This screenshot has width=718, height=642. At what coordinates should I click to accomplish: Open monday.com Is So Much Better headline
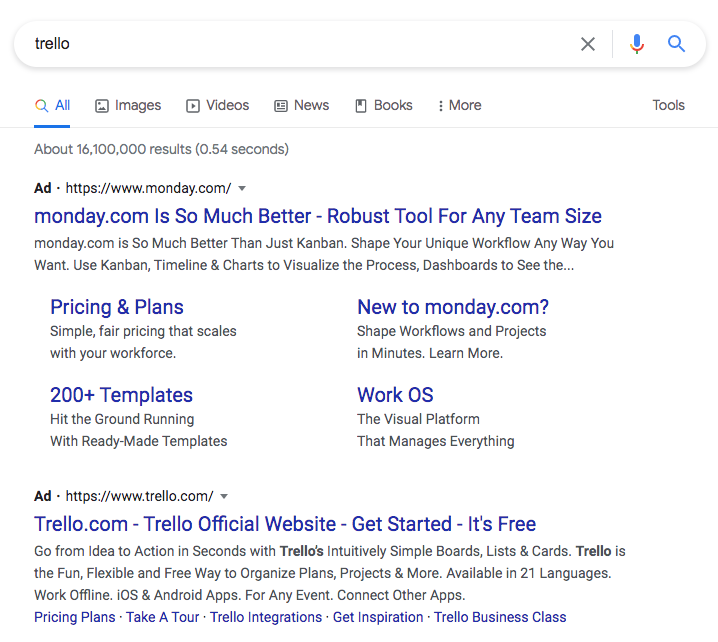pos(318,216)
